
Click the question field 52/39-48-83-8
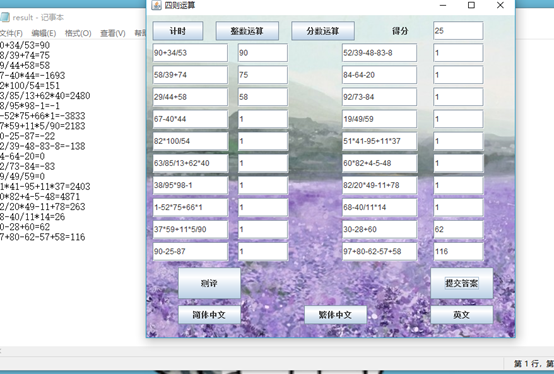(379, 53)
